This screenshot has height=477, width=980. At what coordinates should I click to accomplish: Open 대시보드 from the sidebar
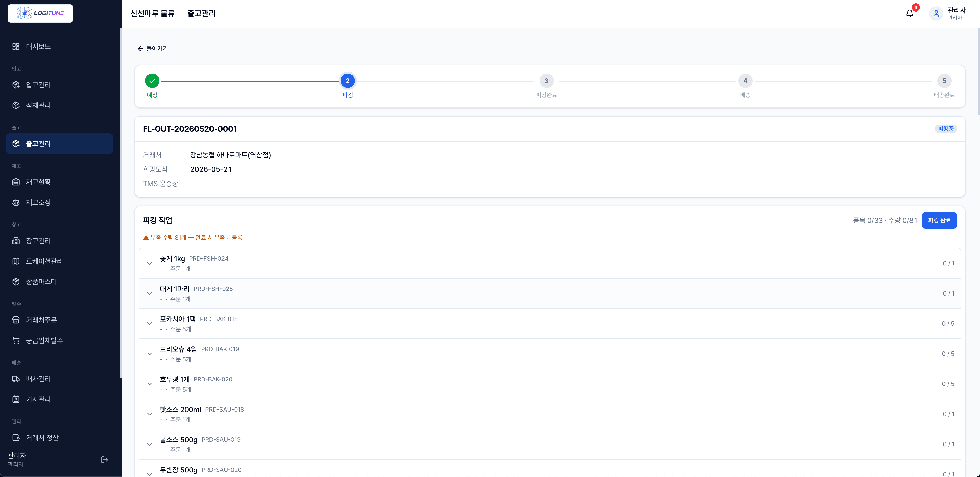pos(59,47)
